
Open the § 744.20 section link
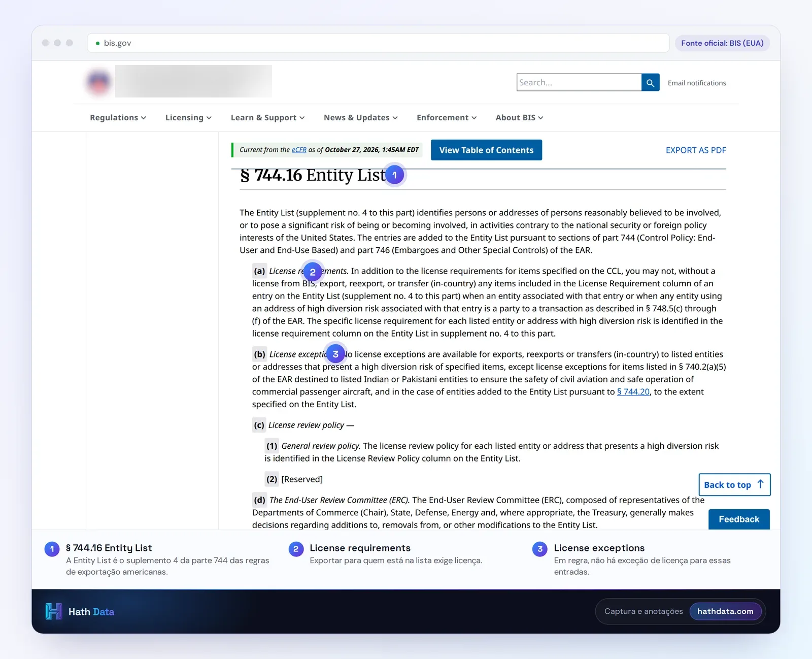[633, 392]
